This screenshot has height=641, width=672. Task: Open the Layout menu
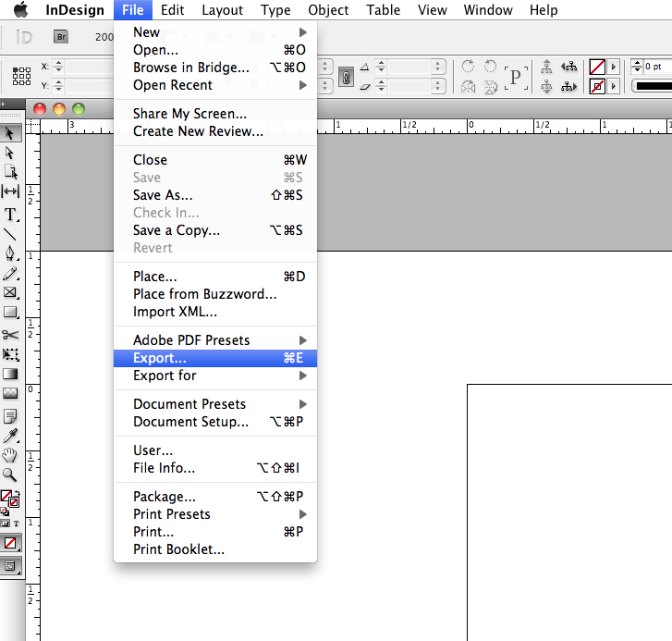click(x=223, y=10)
